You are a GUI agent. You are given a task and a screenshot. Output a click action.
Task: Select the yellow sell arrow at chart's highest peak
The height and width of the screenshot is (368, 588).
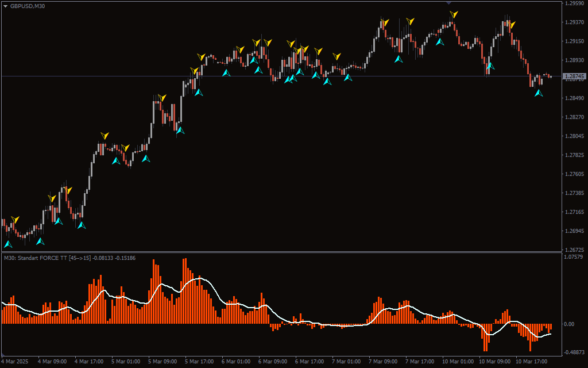tap(454, 14)
